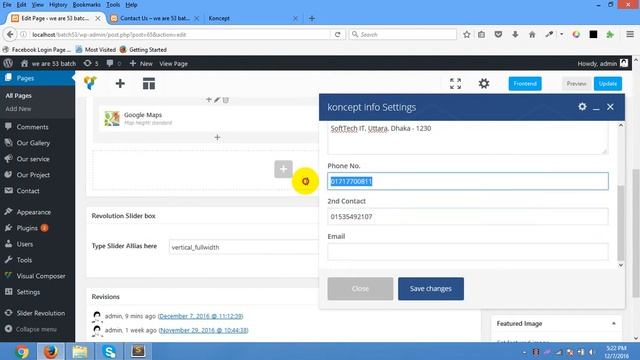This screenshot has height=360, width=640.
Task: Open Firefox File menu
Action: pyautogui.click(x=7, y=4)
